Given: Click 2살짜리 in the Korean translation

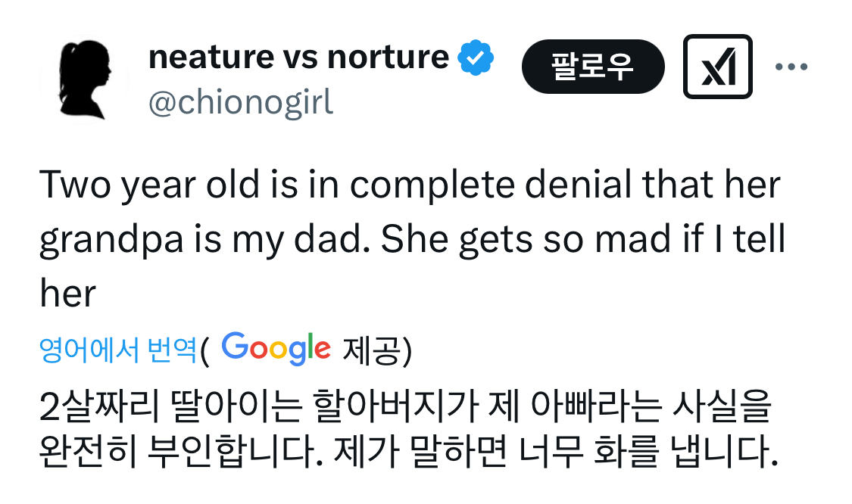Looking at the screenshot, I should [96, 409].
